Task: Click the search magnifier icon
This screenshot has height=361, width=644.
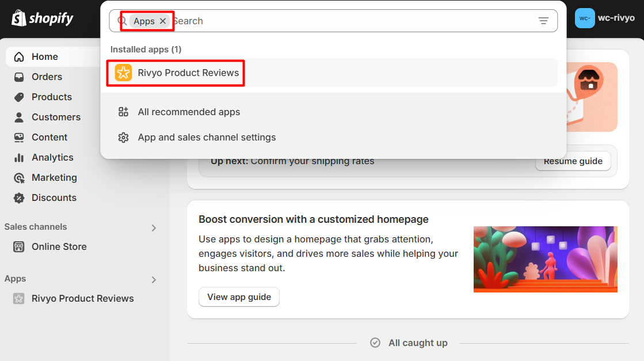Action: point(122,21)
